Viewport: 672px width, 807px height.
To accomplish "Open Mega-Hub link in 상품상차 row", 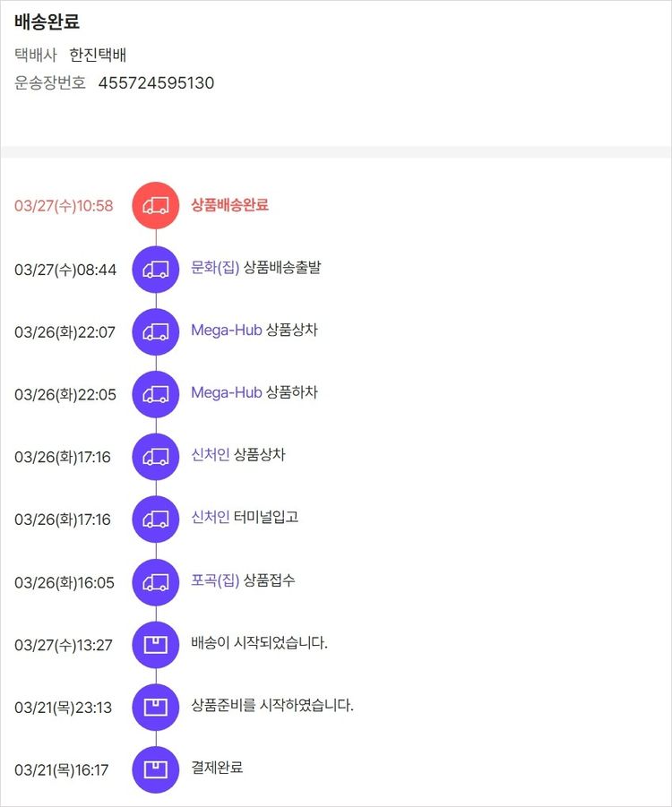I will click(x=226, y=331).
